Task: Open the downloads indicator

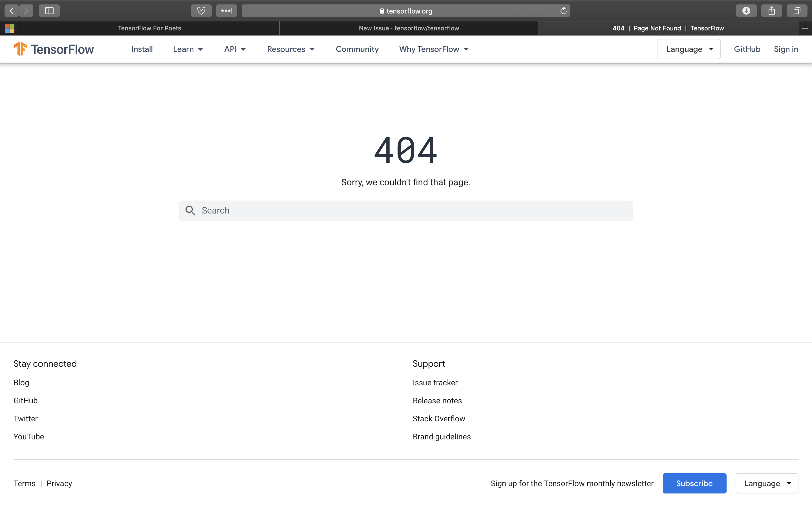Action: coord(746,10)
